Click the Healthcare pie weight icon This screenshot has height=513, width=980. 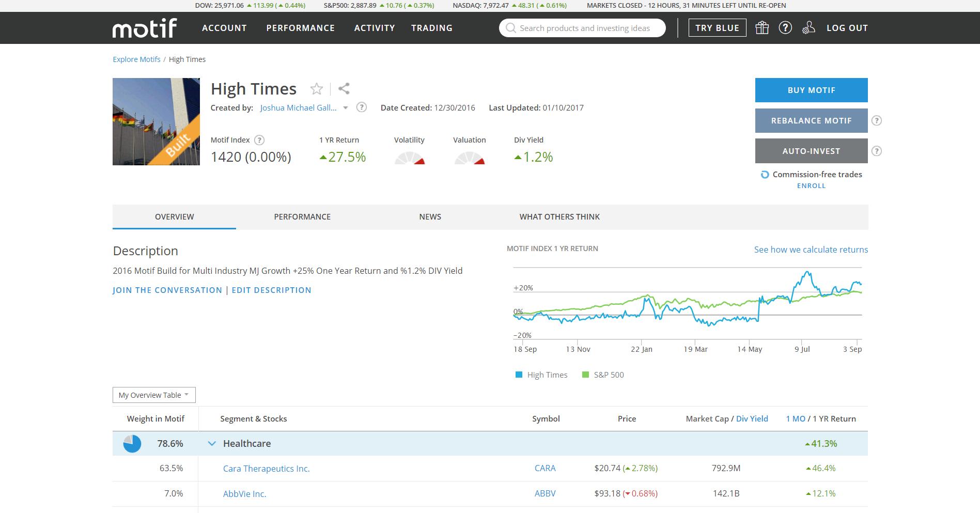(132, 444)
